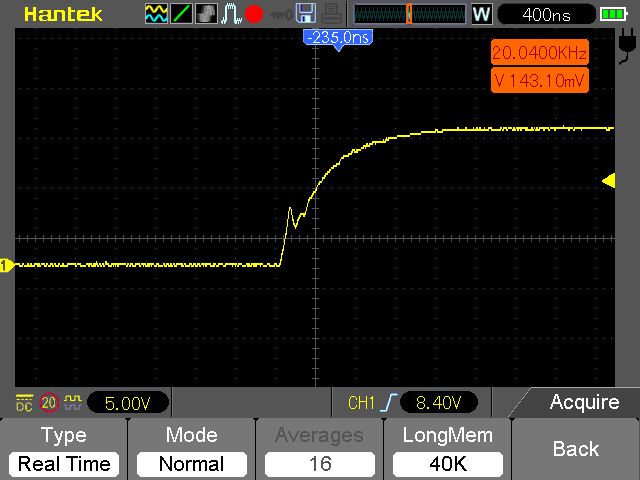Toggle the DC coupling indicator
This screenshot has height=480, width=640.
[24, 403]
